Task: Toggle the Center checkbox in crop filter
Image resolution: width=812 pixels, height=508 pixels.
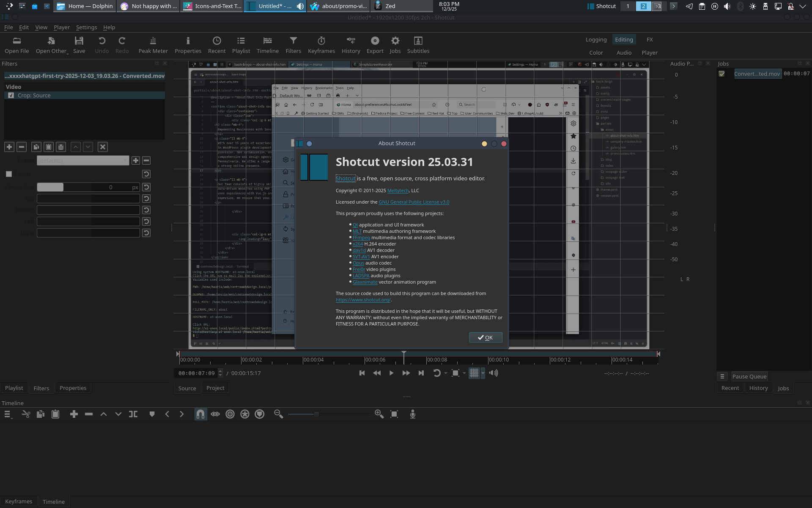Action: coord(9,174)
